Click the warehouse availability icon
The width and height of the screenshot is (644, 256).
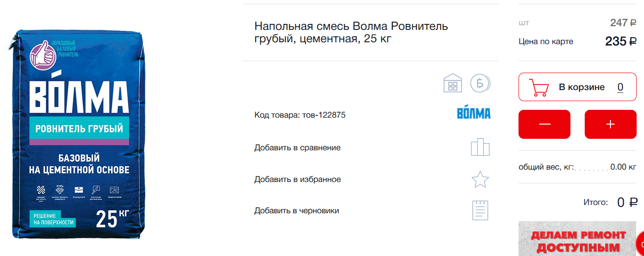point(452,83)
